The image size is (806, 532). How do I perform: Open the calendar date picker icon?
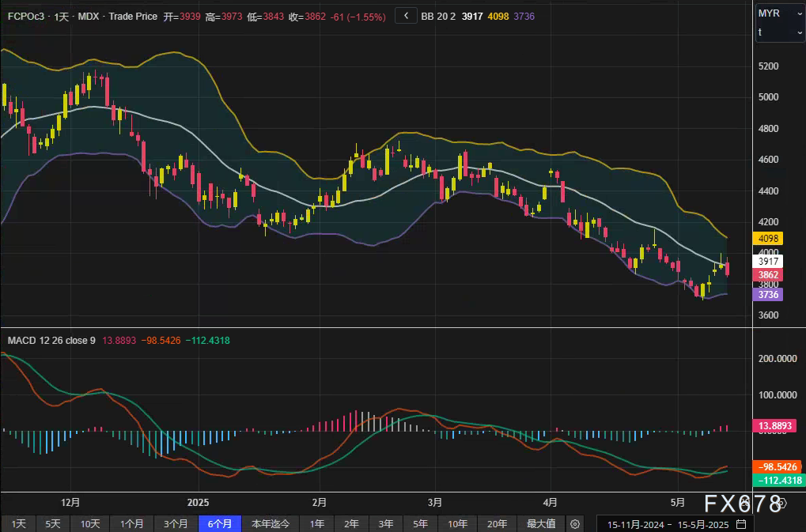741,523
